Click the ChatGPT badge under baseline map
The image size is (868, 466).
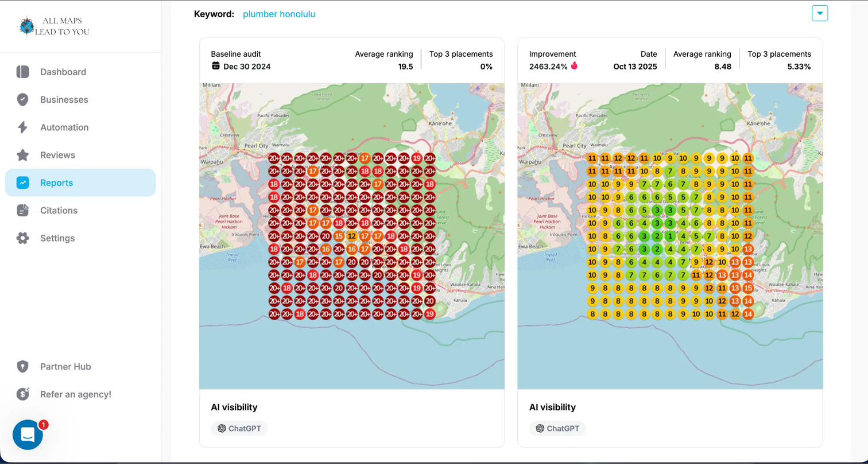[x=239, y=429]
